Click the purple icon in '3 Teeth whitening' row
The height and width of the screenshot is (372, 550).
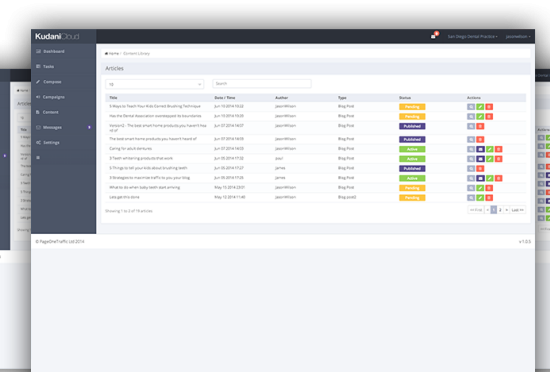click(480, 159)
